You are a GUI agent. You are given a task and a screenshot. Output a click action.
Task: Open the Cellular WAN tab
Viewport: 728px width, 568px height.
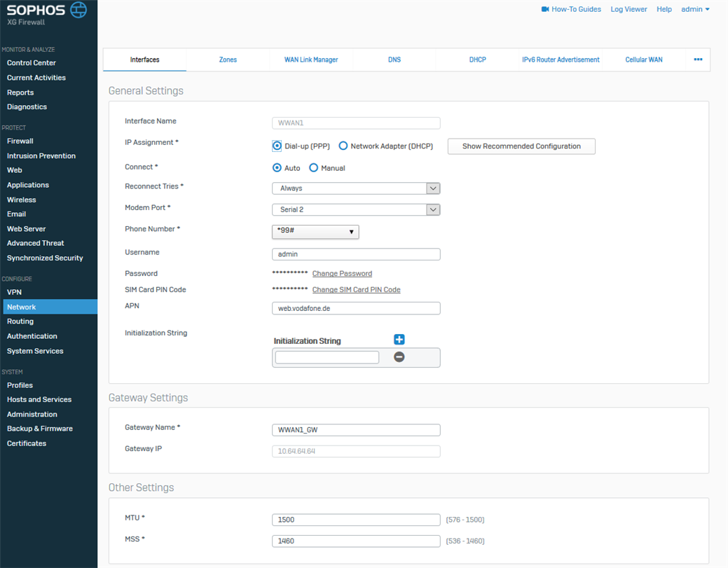pos(643,60)
